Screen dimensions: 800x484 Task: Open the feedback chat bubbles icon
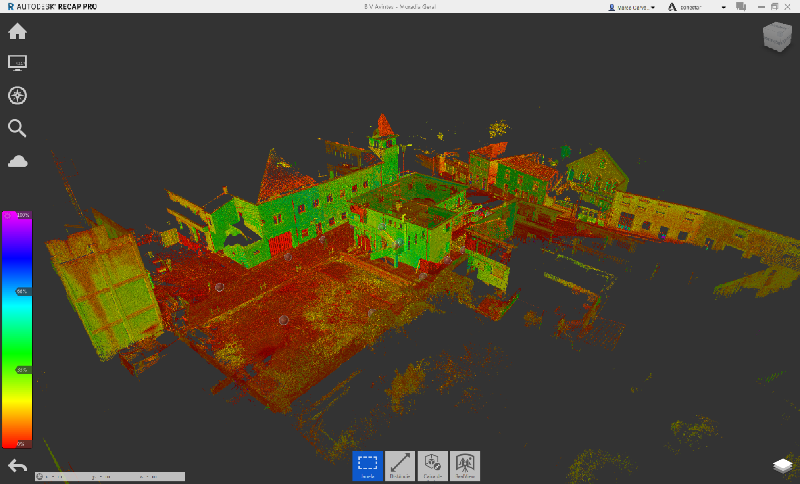(741, 7)
